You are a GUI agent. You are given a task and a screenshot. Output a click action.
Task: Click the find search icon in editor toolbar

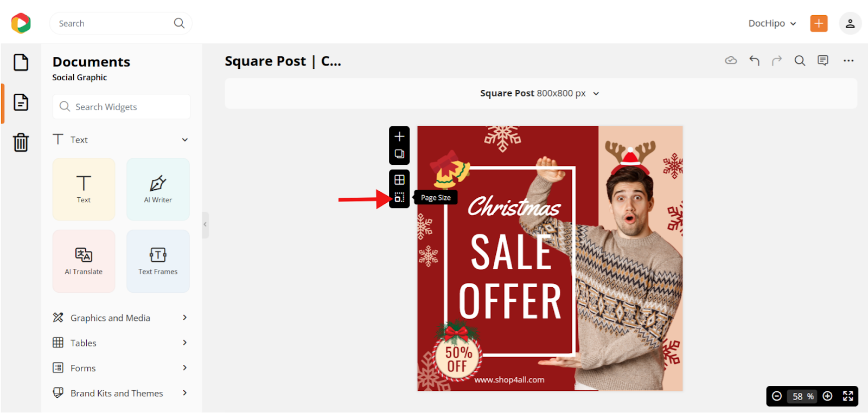(800, 61)
